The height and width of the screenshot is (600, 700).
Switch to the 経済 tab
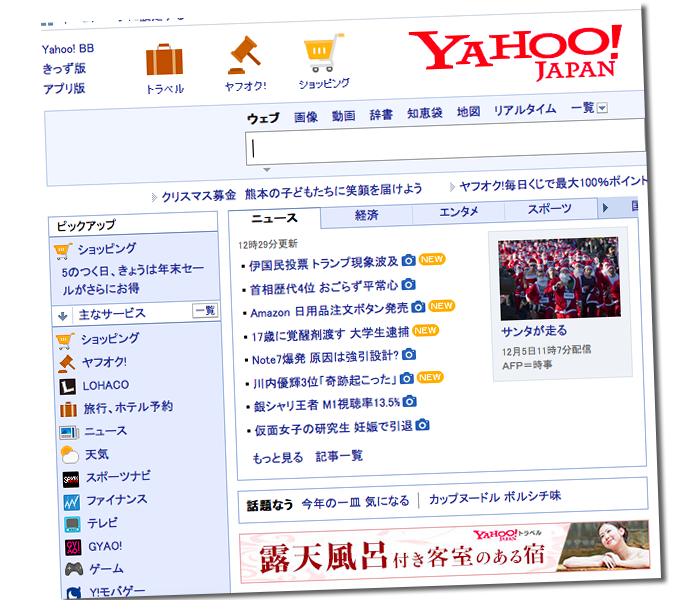click(367, 215)
